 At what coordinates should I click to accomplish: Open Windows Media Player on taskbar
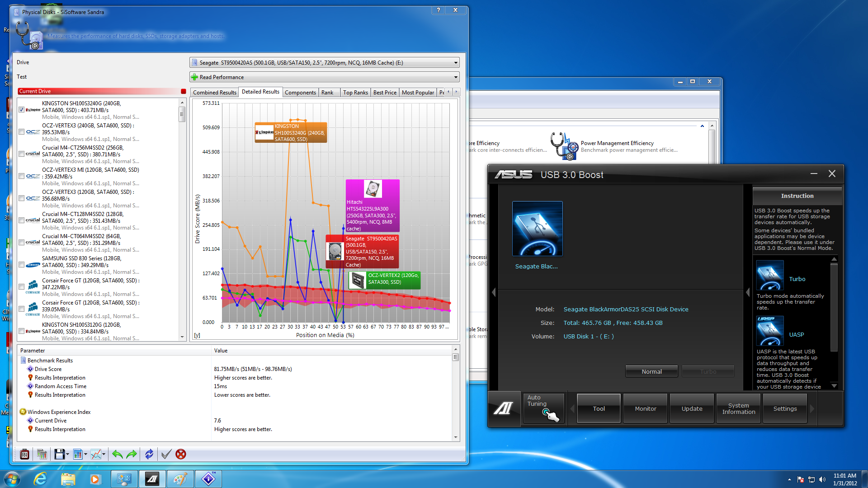pos(95,479)
